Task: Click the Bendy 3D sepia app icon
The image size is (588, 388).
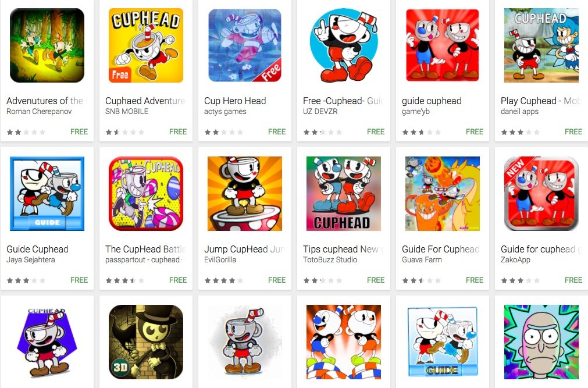Action: (146, 342)
